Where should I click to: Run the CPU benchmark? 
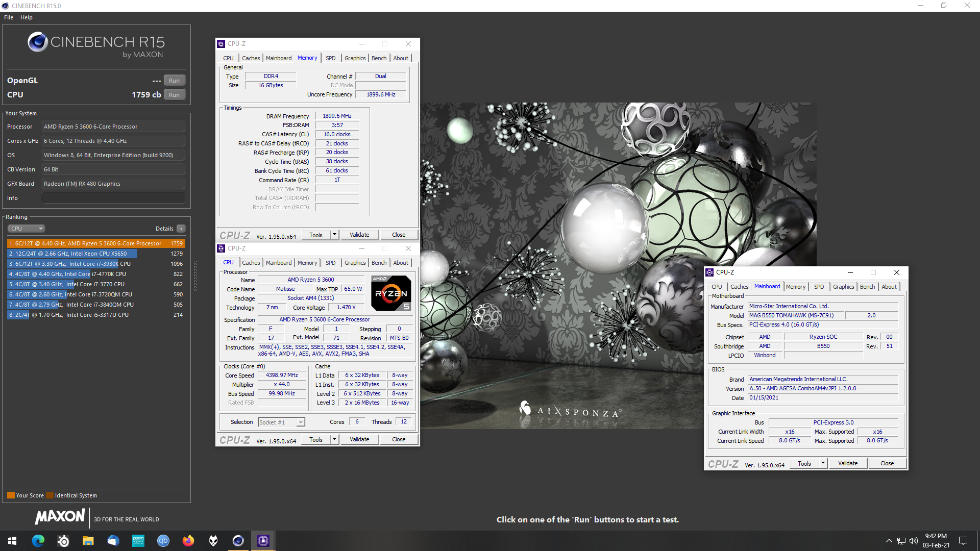point(175,95)
